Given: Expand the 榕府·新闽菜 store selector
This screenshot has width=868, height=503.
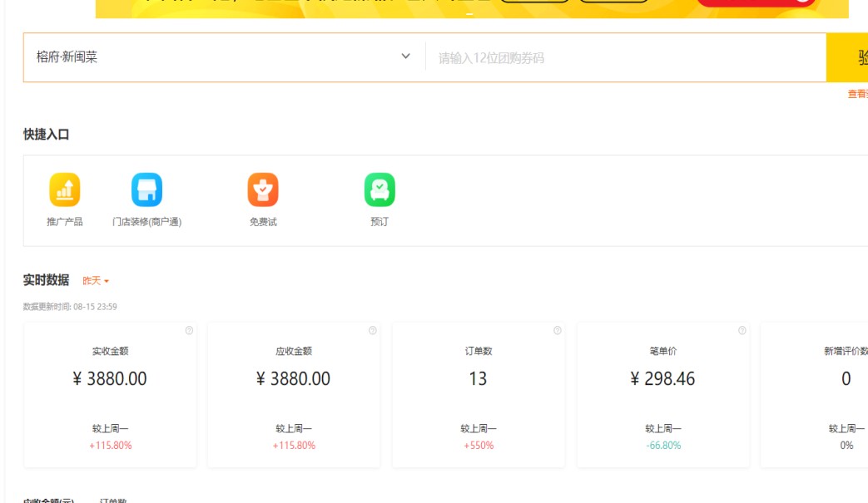Looking at the screenshot, I should tap(223, 57).
